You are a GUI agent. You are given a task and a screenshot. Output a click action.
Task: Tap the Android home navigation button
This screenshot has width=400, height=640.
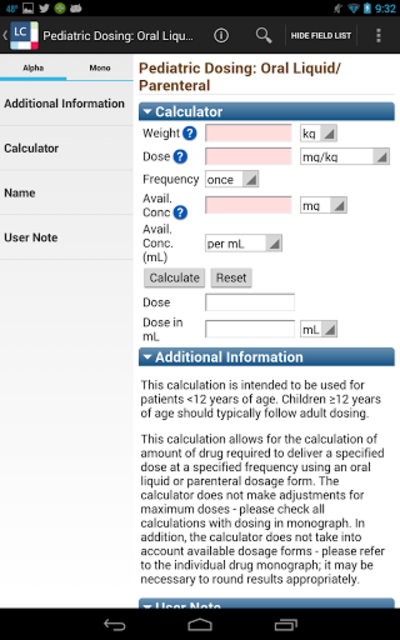click(x=200, y=624)
